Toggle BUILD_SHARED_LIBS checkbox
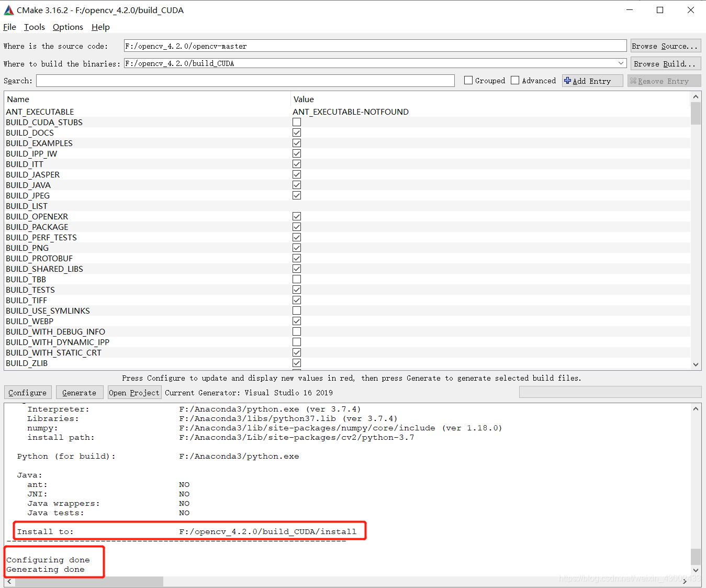Screen dimensions: 706x588 [x=297, y=269]
